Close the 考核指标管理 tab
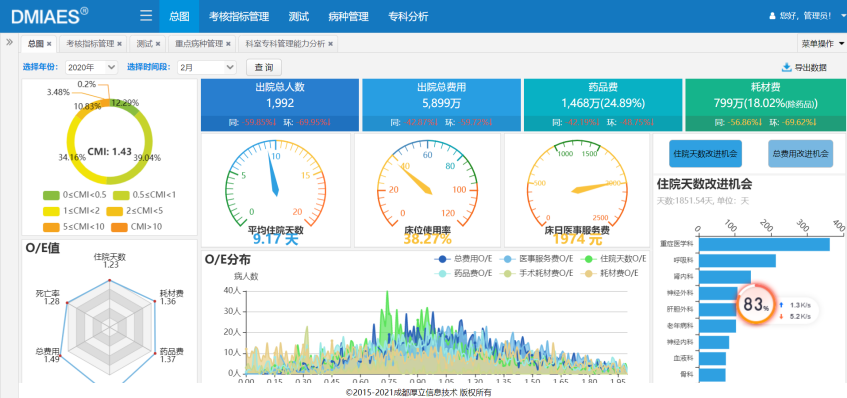Screen dimensions: 847x398 click(119, 44)
